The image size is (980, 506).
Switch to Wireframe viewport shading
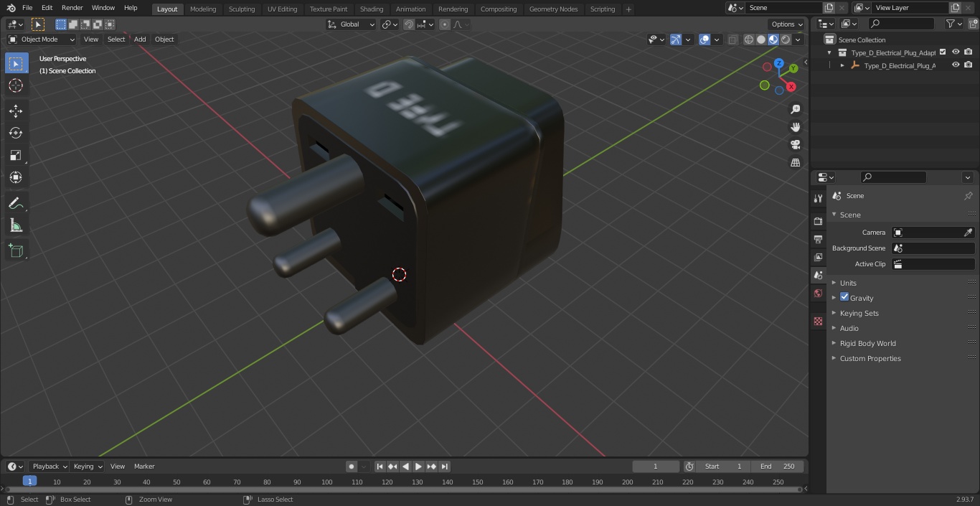749,39
